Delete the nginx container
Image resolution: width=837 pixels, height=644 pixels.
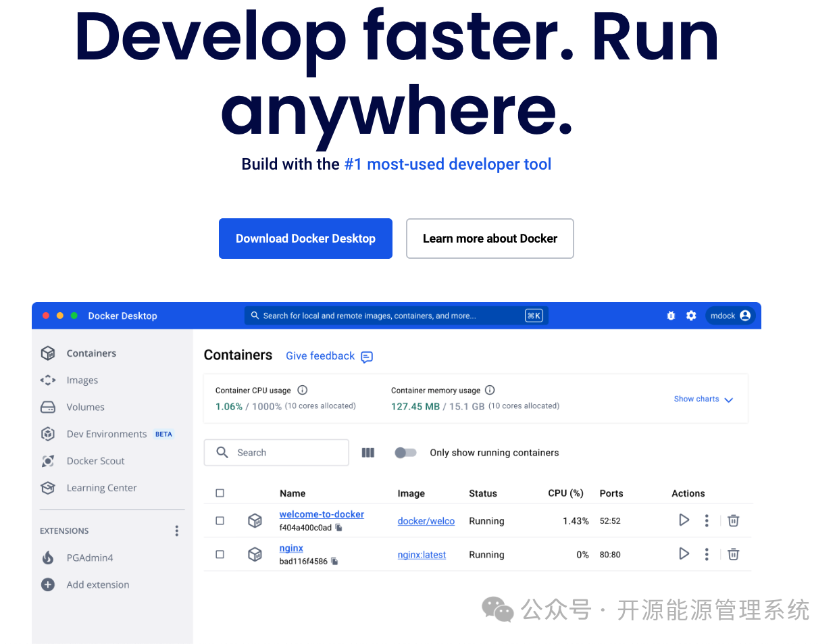pyautogui.click(x=734, y=554)
